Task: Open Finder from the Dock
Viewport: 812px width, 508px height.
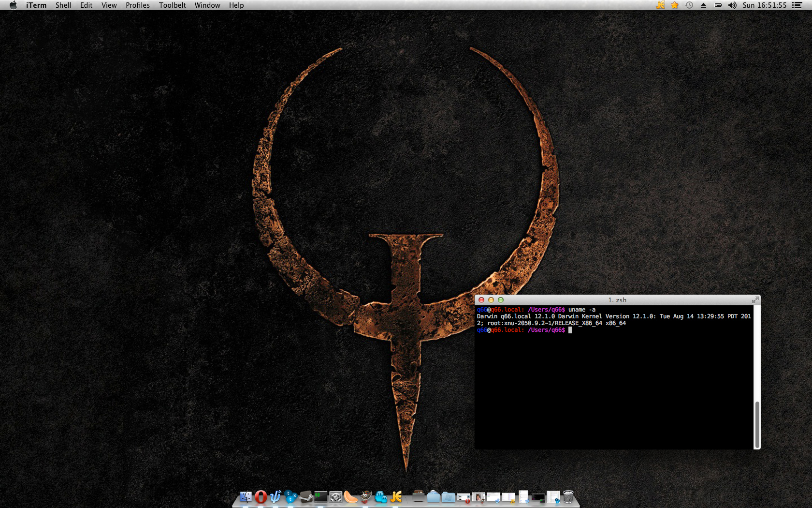Action: click(x=246, y=497)
